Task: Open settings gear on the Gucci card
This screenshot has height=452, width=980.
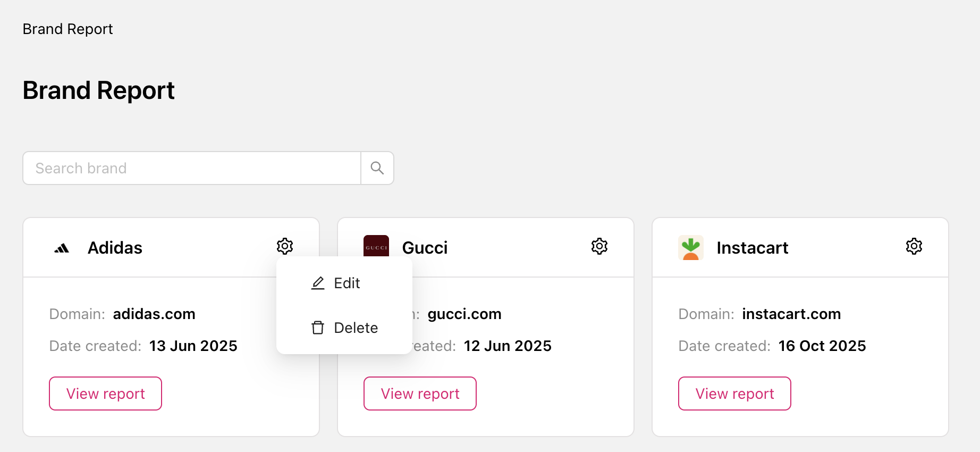Action: coord(599,246)
